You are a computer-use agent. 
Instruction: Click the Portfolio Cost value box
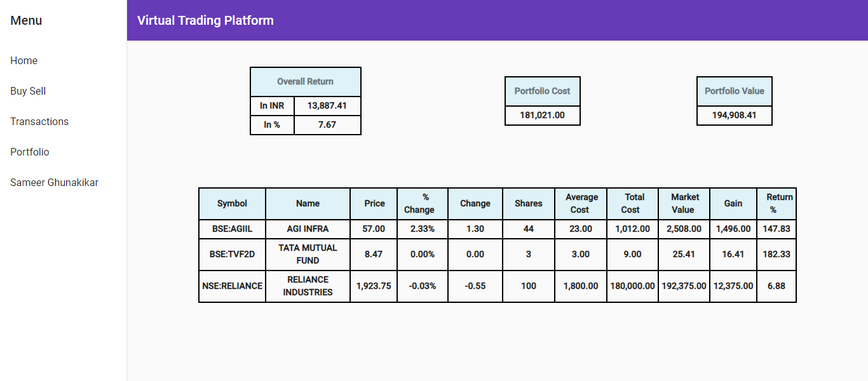tap(542, 115)
